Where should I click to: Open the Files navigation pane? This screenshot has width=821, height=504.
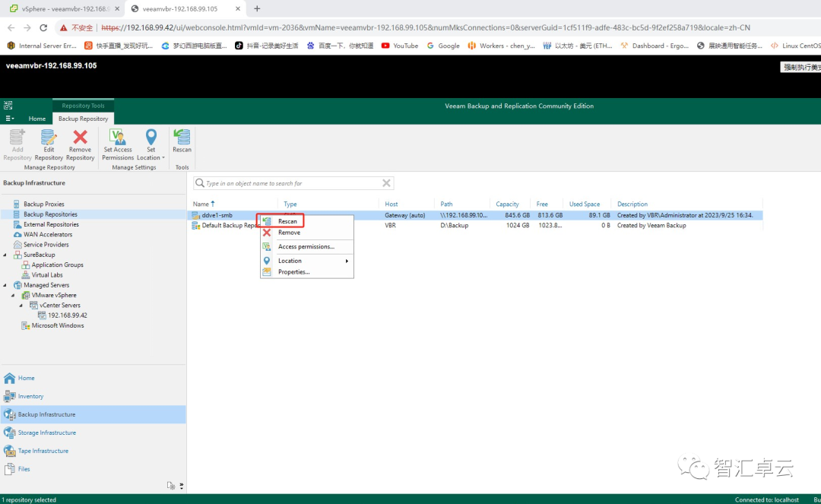[x=24, y=469]
